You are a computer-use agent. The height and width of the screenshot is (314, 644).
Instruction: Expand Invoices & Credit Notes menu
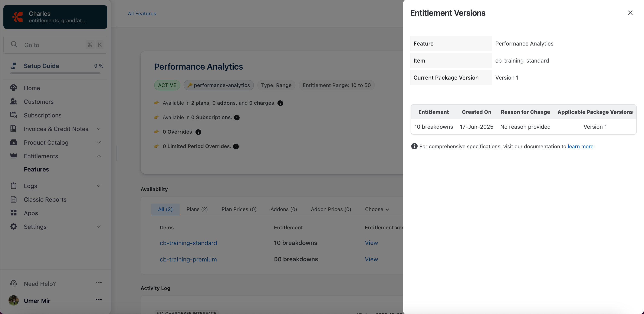click(x=99, y=129)
